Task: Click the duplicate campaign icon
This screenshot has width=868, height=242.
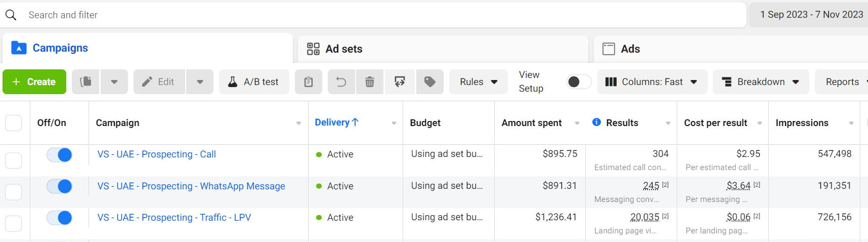Action: [x=86, y=82]
